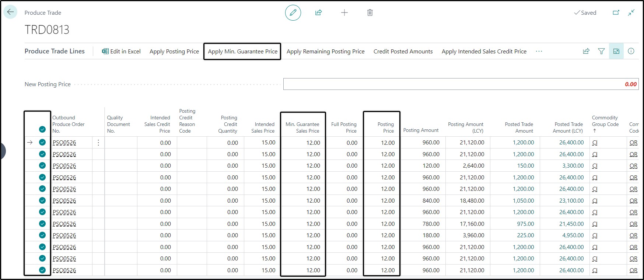Click the Produce Trade Lines section heading
This screenshot has width=644, height=280.
[x=55, y=51]
